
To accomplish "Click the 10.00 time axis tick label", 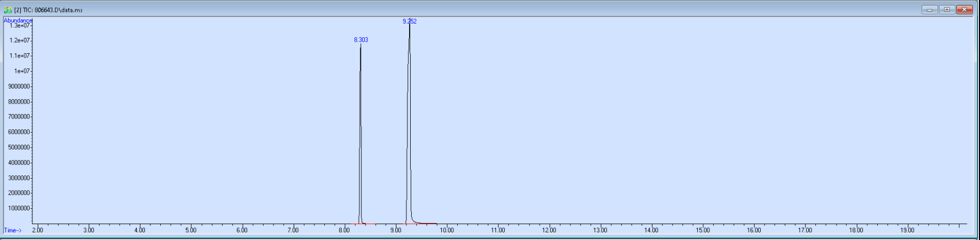I will coord(447,231).
